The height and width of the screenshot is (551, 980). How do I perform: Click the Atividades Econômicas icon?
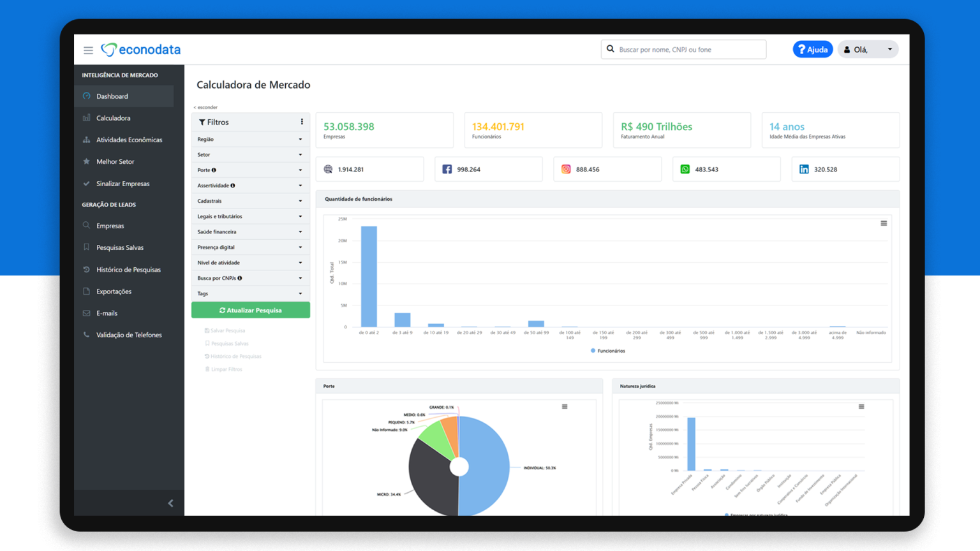click(86, 140)
